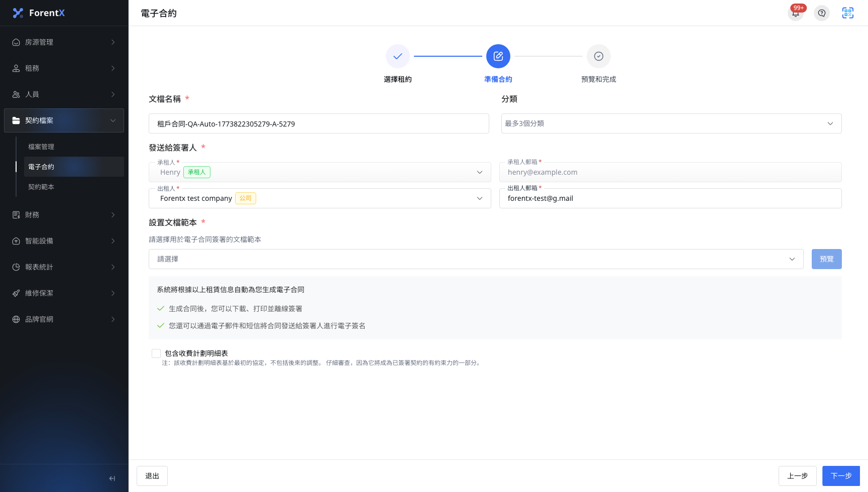
Task: Click the 公司 orange tag
Action: [246, 198]
